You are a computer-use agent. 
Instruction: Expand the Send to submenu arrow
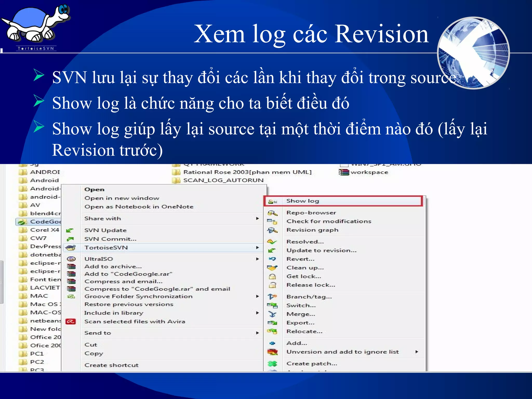[x=257, y=333]
